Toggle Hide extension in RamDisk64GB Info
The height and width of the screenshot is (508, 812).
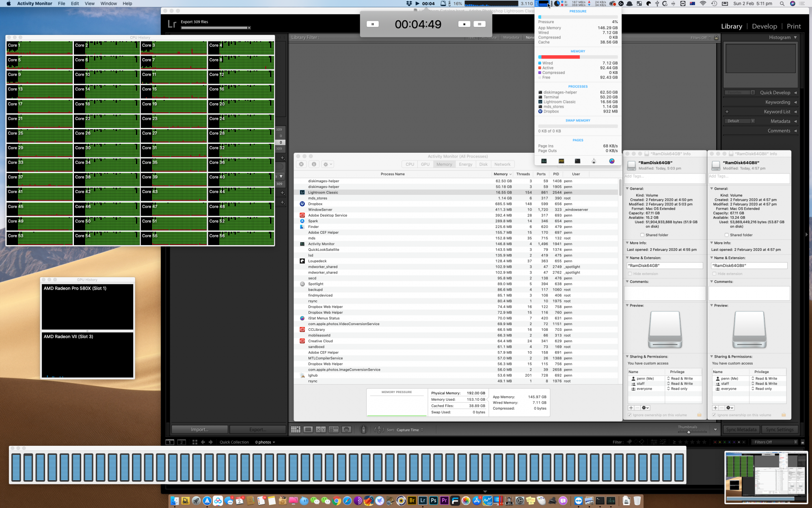pos(630,274)
